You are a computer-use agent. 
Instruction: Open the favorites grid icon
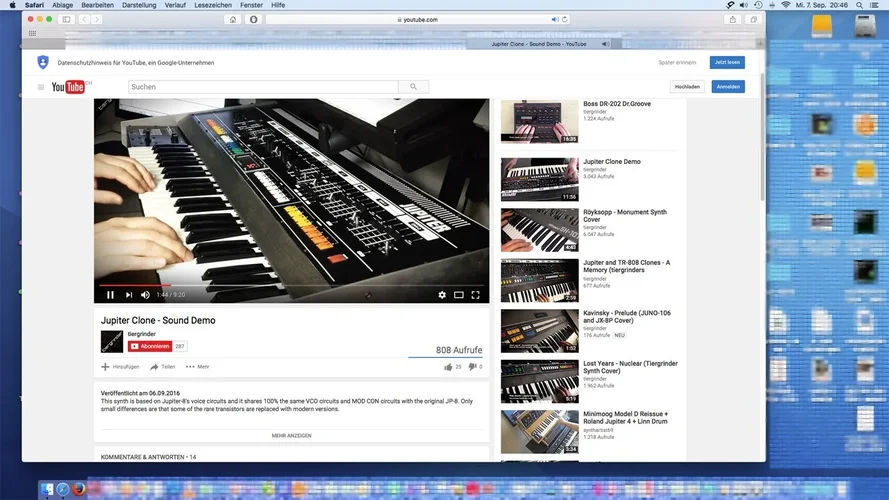(32, 33)
